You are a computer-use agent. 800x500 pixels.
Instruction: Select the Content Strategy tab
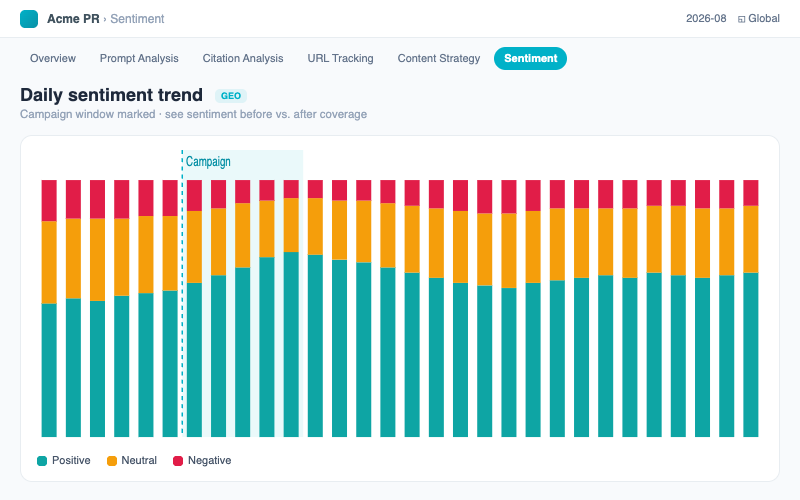(439, 58)
